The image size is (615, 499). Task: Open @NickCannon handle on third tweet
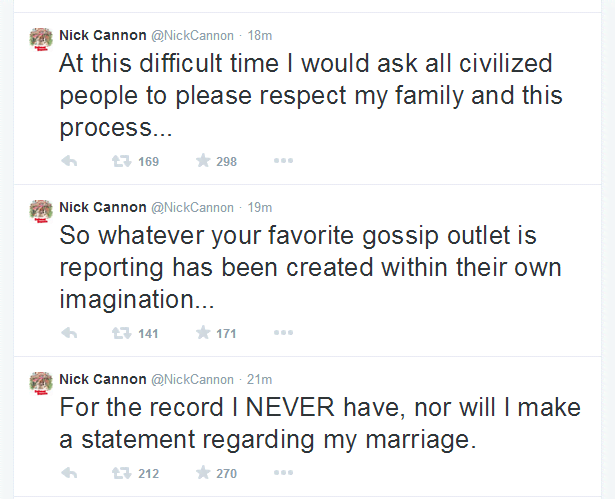(192, 379)
